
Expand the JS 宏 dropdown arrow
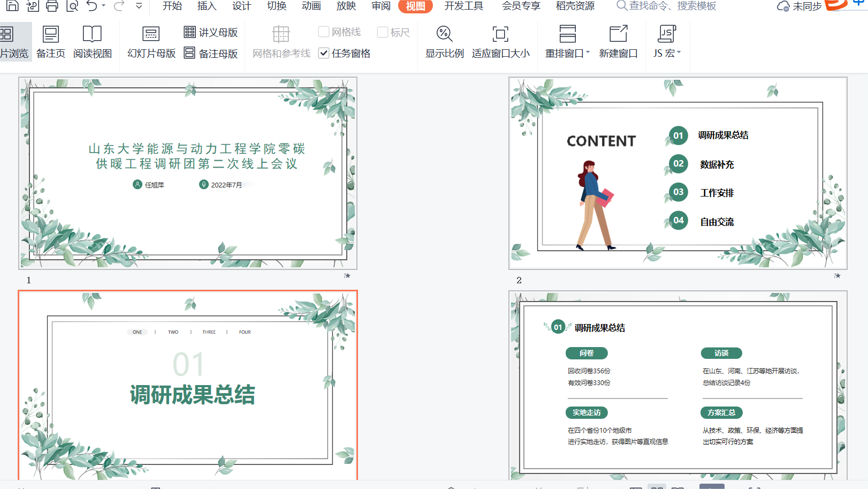pyautogui.click(x=679, y=52)
